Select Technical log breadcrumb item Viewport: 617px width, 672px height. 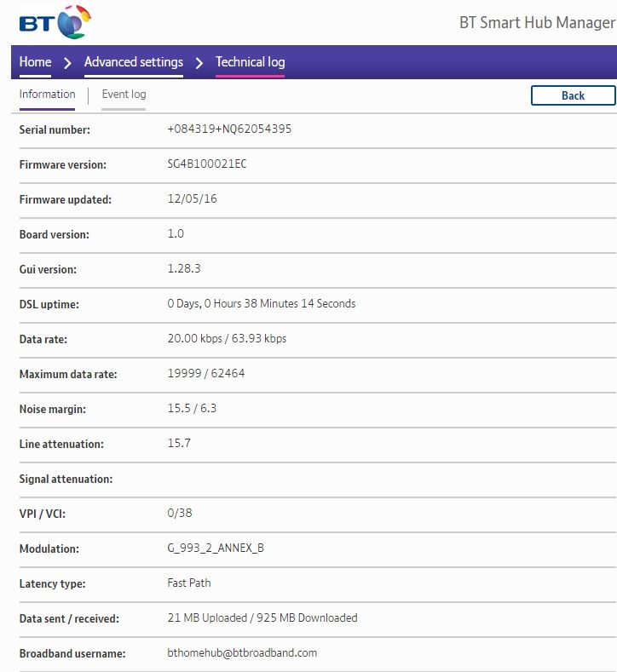coord(250,62)
